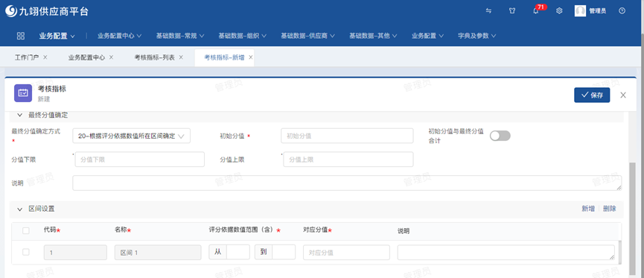The image size is (644, 278).
Task: Toggle 初始分值与最终分值合计 switch
Action: pyautogui.click(x=500, y=136)
